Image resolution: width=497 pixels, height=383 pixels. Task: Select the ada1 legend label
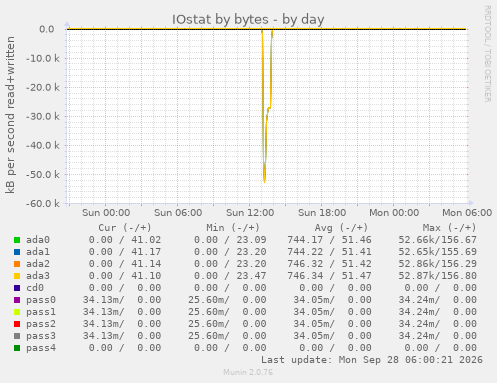(38, 252)
